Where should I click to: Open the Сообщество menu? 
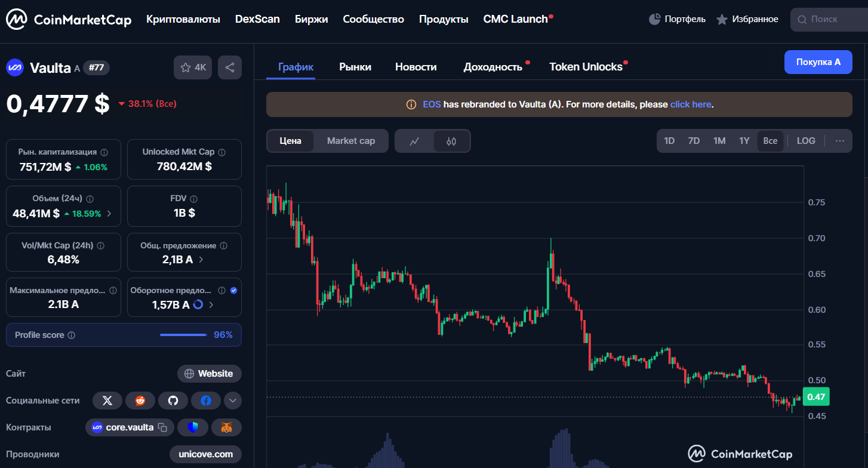click(x=374, y=19)
